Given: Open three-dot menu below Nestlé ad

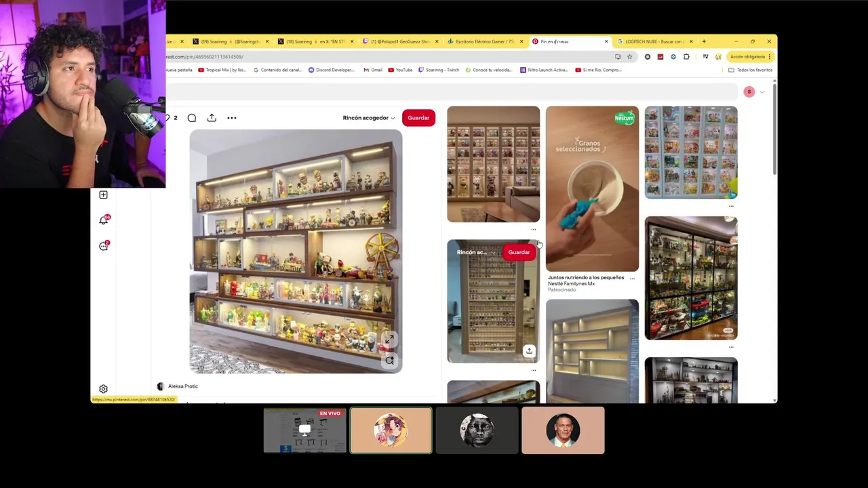Looking at the screenshot, I should point(632,279).
